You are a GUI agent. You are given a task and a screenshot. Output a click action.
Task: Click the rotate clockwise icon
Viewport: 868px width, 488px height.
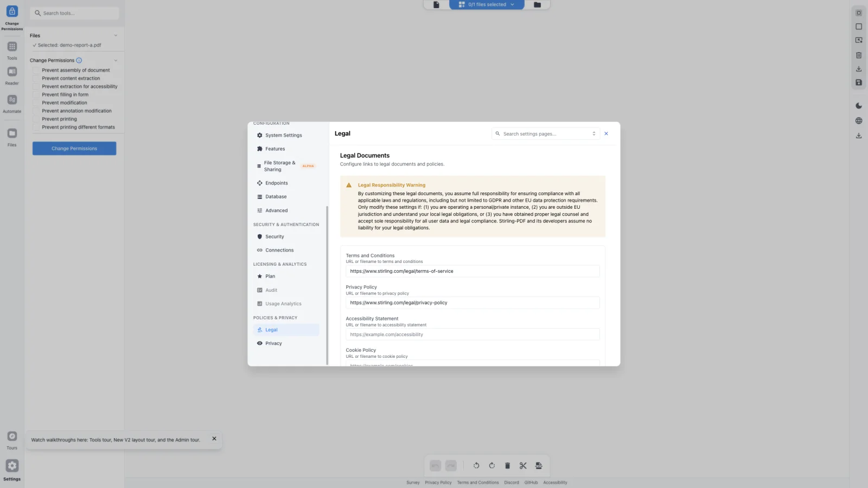point(492,466)
